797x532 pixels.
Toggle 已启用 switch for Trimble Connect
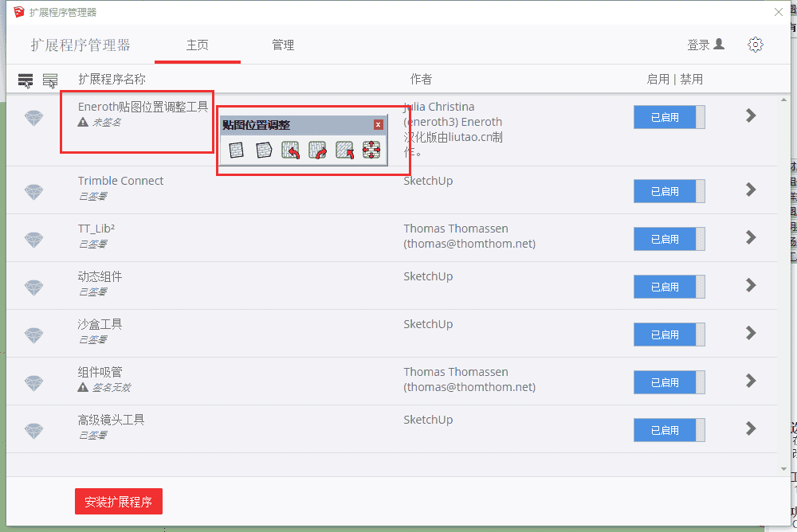coord(669,192)
